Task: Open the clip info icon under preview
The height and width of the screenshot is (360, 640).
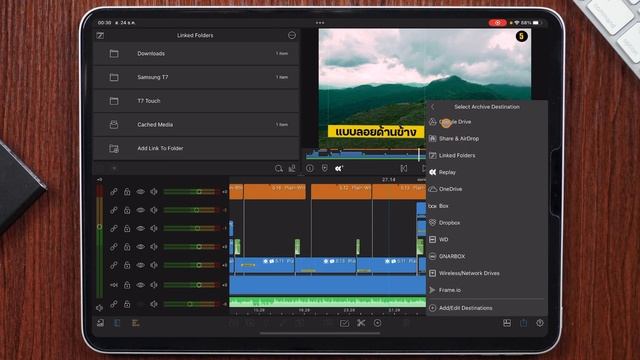Action: click(x=310, y=168)
